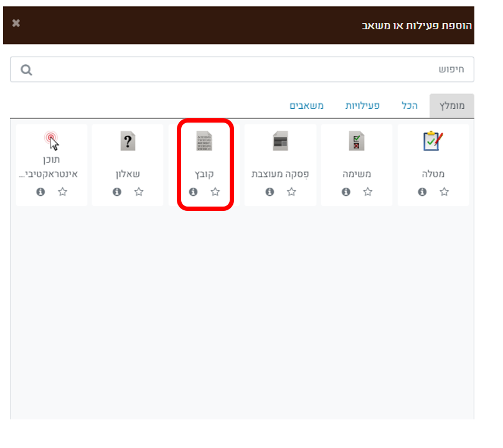Choose the משימה checklist activity icon
Viewport: 503px width, 448px height.
point(356,142)
